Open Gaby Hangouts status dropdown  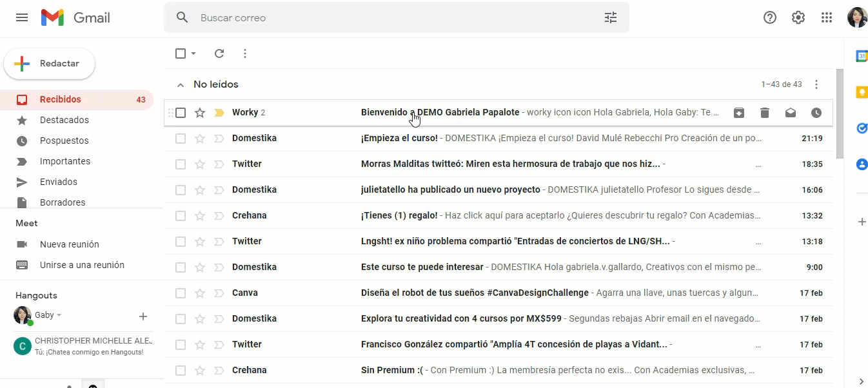click(x=59, y=315)
